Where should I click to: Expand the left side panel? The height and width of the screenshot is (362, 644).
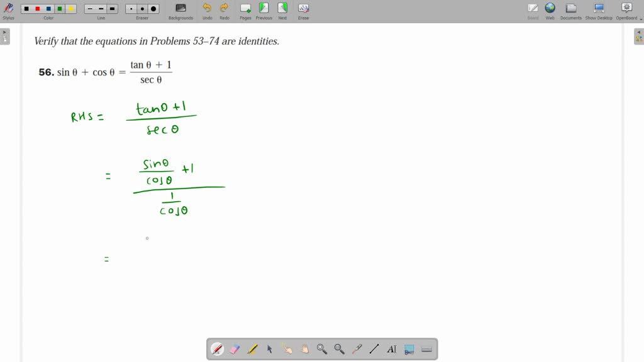[5, 36]
